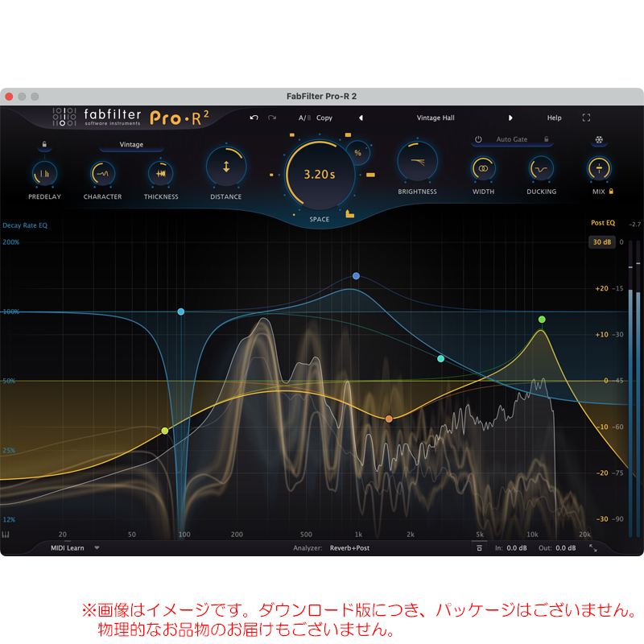Open the Help menu
This screenshot has height=644, width=644.
pos(554,118)
